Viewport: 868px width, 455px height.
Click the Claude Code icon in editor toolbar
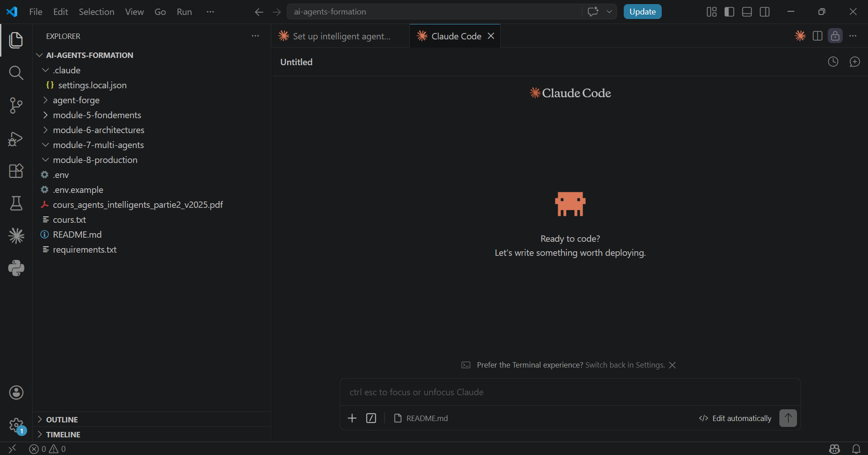coord(800,36)
